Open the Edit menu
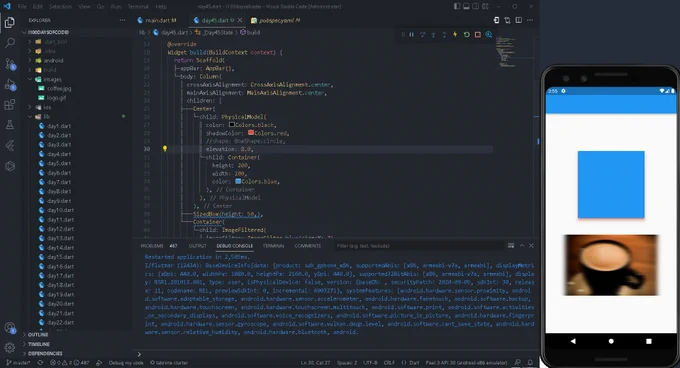Image resolution: width=680 pixels, height=368 pixels. pyautogui.click(x=37, y=7)
